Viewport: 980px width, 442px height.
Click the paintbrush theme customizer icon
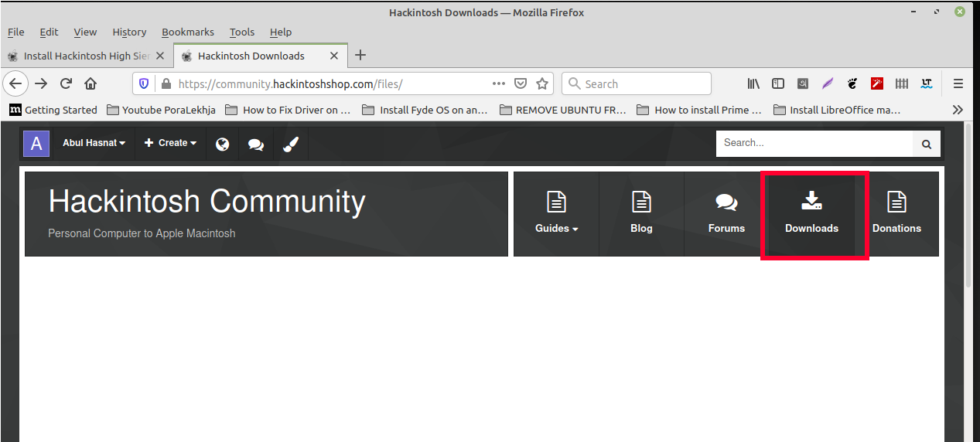(x=291, y=144)
